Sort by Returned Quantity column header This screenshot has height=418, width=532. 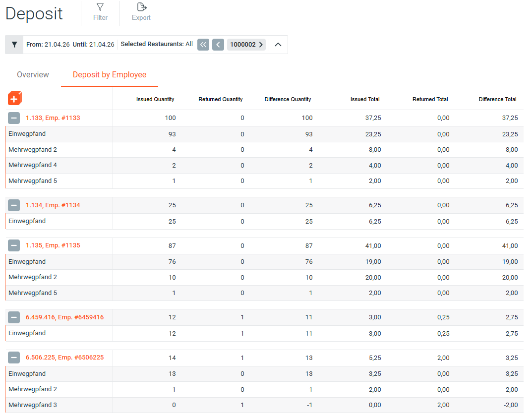coord(221,99)
